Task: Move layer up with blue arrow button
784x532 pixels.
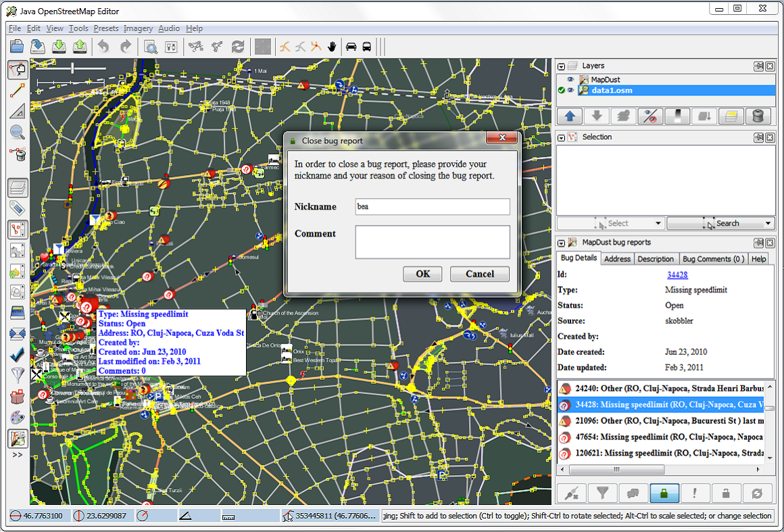Action: click(570, 116)
